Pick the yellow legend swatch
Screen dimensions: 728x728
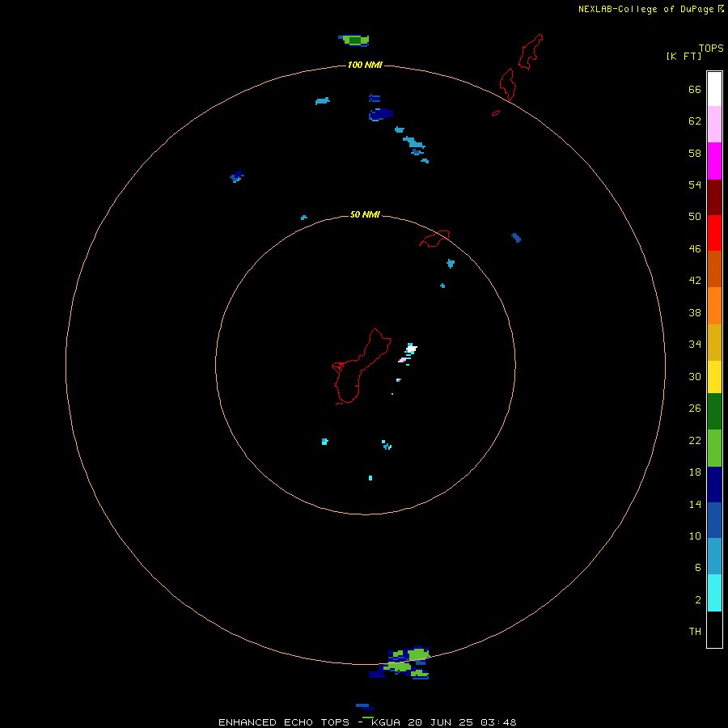point(714,377)
